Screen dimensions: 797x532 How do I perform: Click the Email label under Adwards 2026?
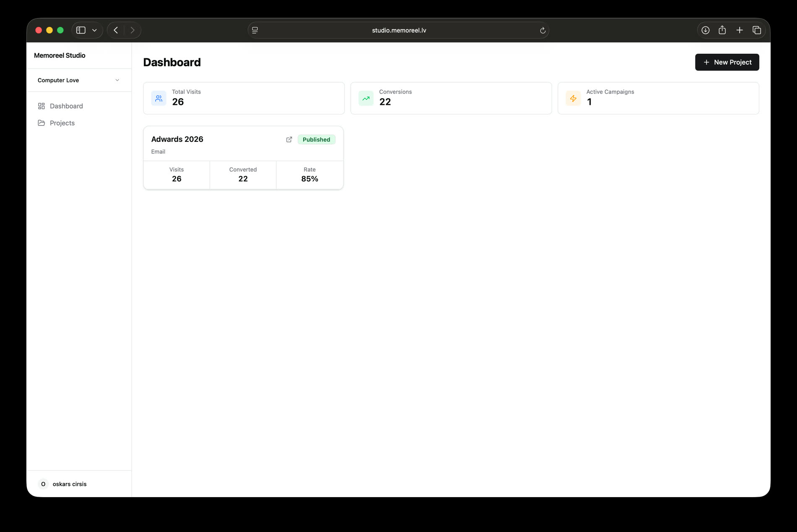pos(158,152)
